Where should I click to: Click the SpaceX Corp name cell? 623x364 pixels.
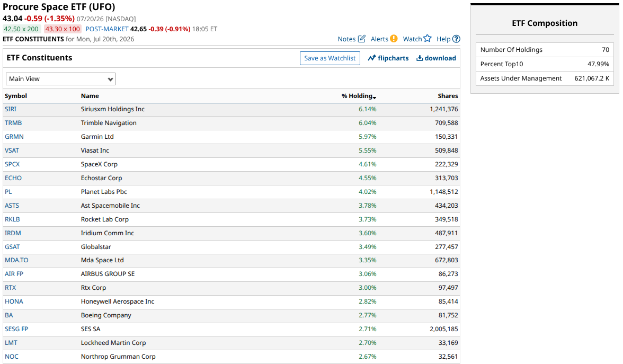click(x=99, y=164)
